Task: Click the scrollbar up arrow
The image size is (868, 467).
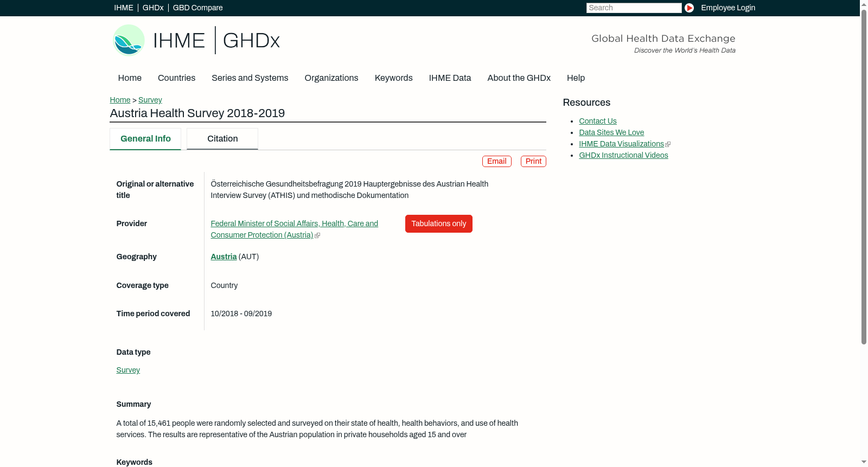Action: pyautogui.click(x=864, y=4)
